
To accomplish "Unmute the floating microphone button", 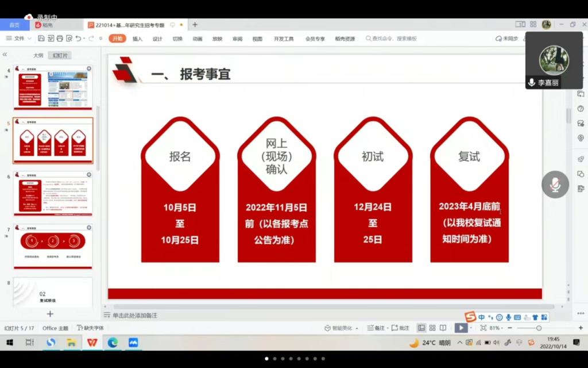I will point(555,185).
